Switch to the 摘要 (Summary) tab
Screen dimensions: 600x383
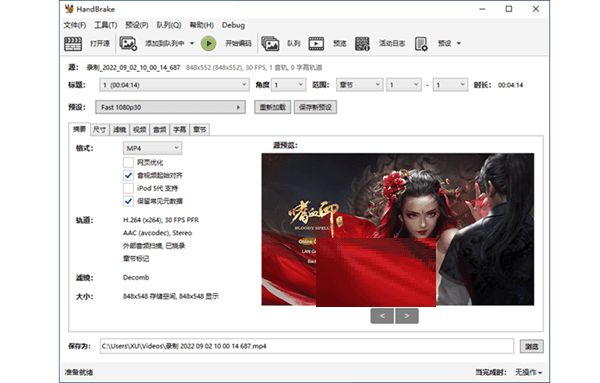click(79, 129)
